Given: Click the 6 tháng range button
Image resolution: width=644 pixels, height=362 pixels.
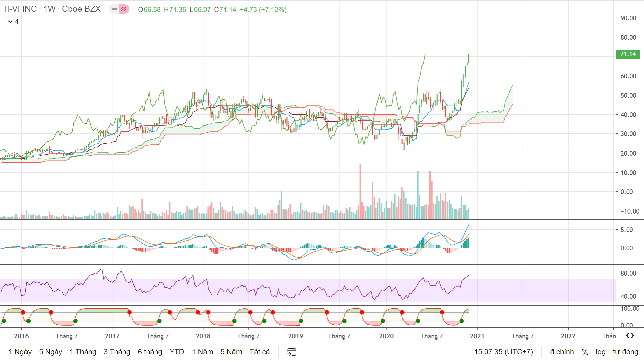Looking at the screenshot, I should pos(150,352).
